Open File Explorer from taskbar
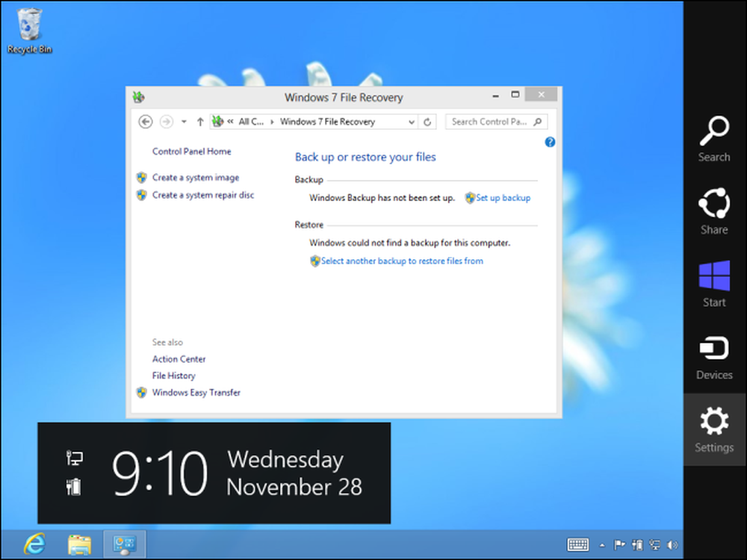Viewport: 747px width, 560px height. [x=80, y=544]
